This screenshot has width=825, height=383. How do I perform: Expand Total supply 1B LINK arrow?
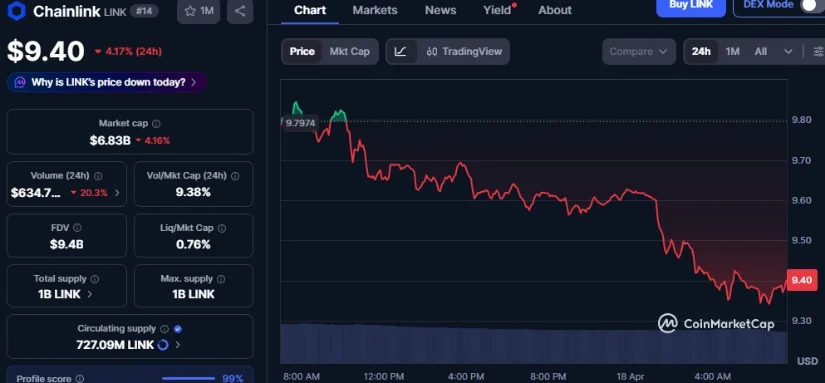[89, 294]
